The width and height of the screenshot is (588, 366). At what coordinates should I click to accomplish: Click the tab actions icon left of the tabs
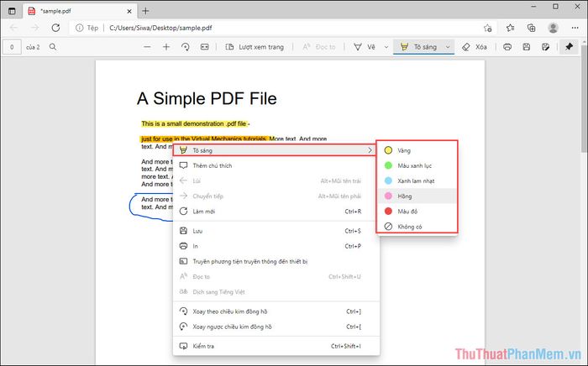[x=12, y=11]
